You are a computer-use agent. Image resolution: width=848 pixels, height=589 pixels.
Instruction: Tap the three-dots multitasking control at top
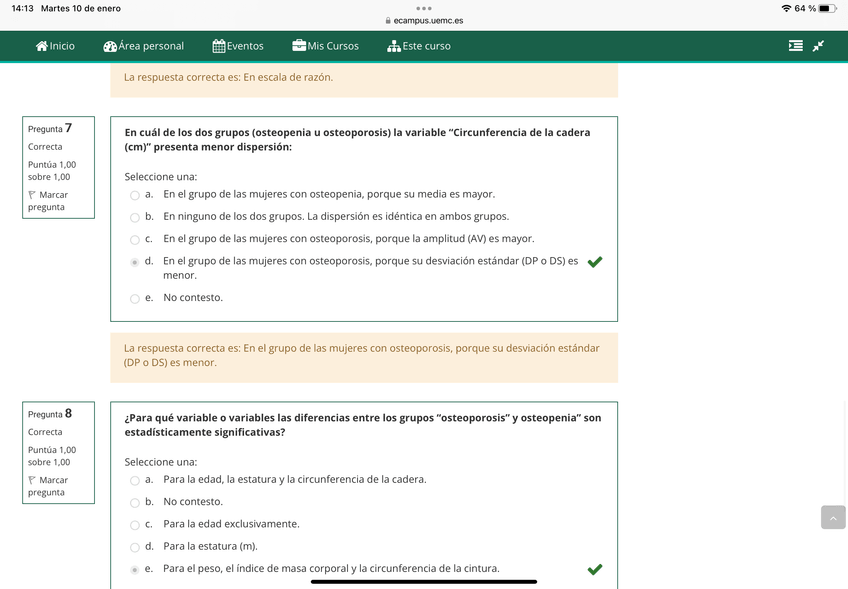coord(424,8)
